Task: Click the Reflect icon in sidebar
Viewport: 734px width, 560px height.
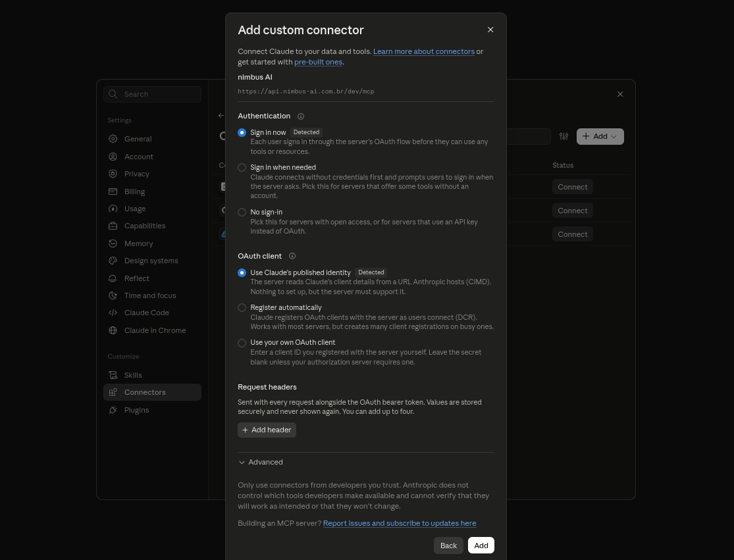Action: 113,278
